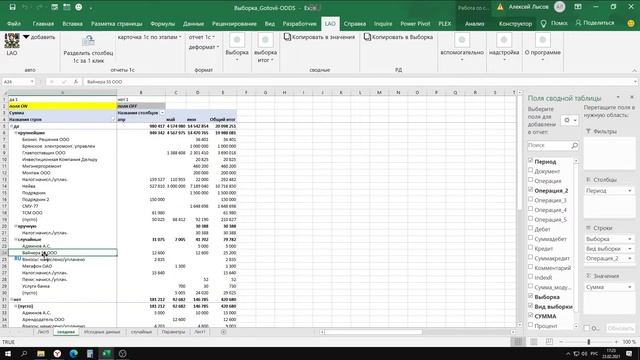Toggle the Комментарий field checkbox
The height and width of the screenshot is (360, 640).
click(x=530, y=267)
